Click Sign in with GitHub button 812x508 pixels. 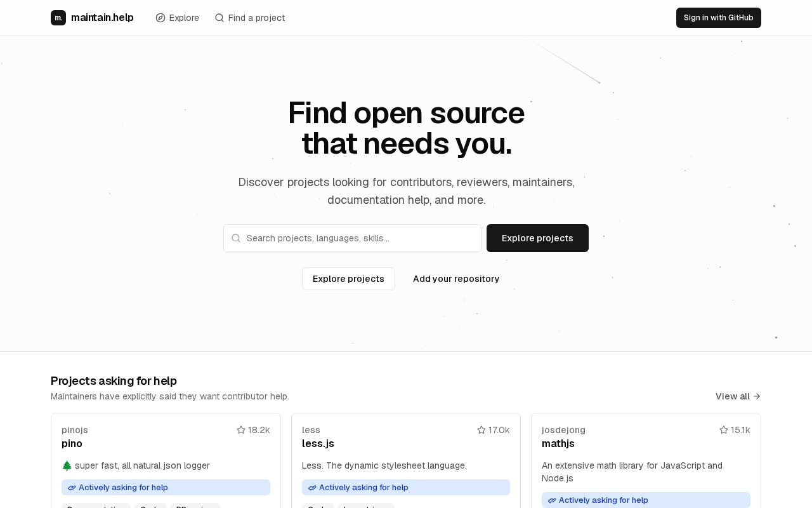pos(719,18)
